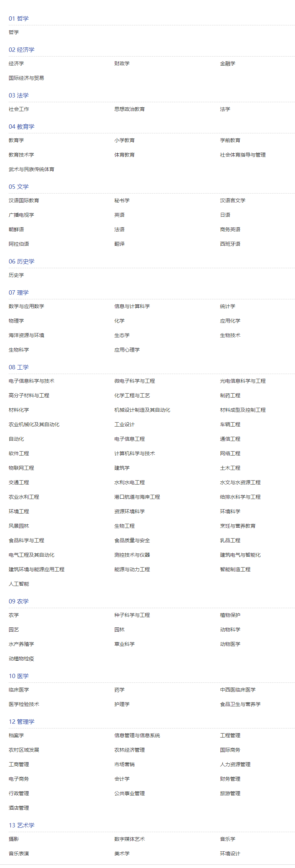Open the 人工智能 major link

pyautogui.click(x=19, y=584)
